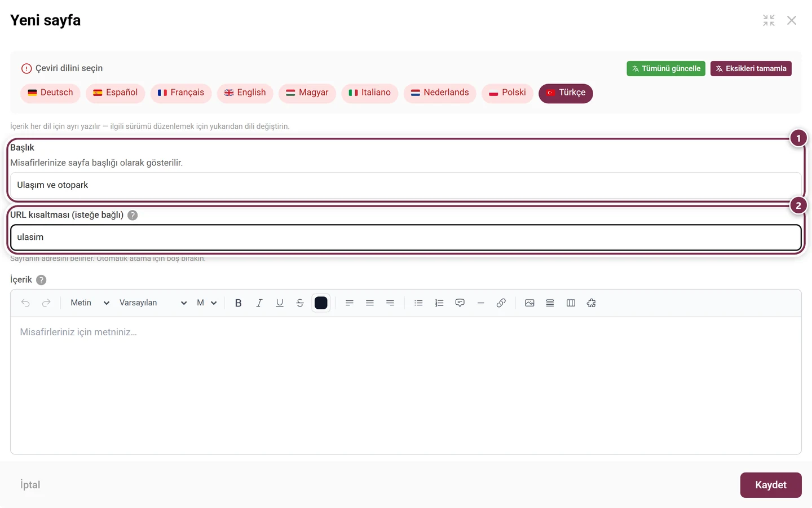Insert a horizontal rule
The width and height of the screenshot is (812, 508).
[480, 303]
